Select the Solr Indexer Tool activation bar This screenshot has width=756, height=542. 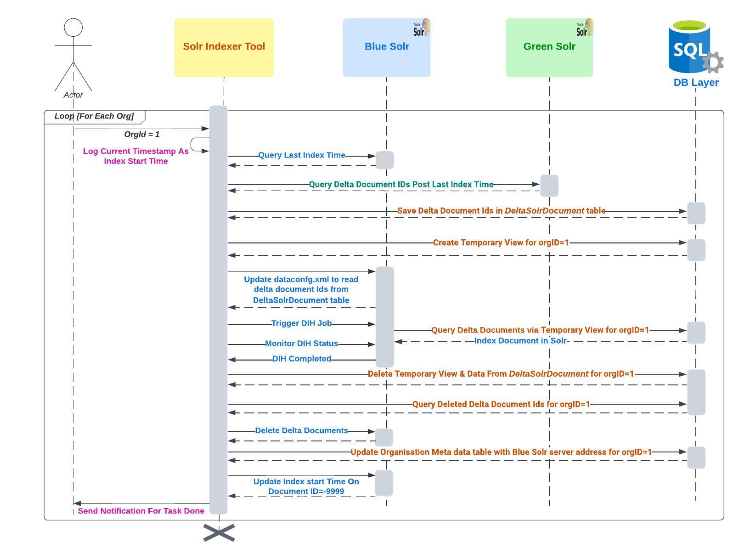point(218,308)
